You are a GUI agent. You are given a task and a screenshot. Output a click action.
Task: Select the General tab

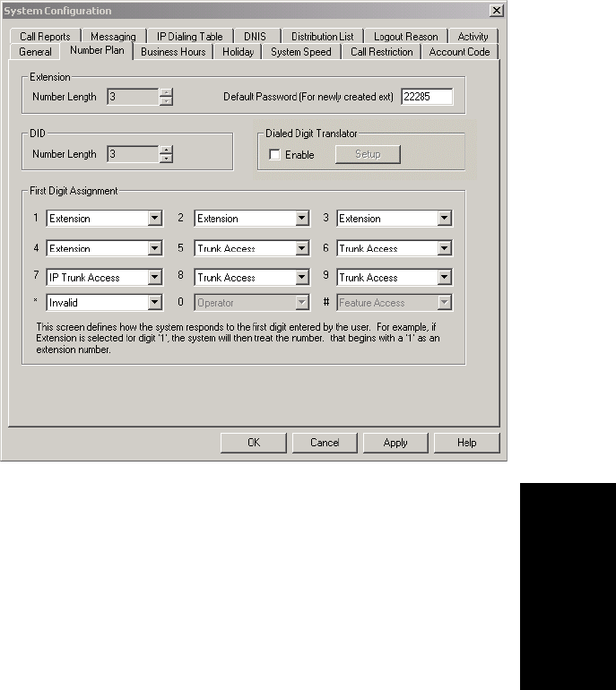[x=35, y=52]
